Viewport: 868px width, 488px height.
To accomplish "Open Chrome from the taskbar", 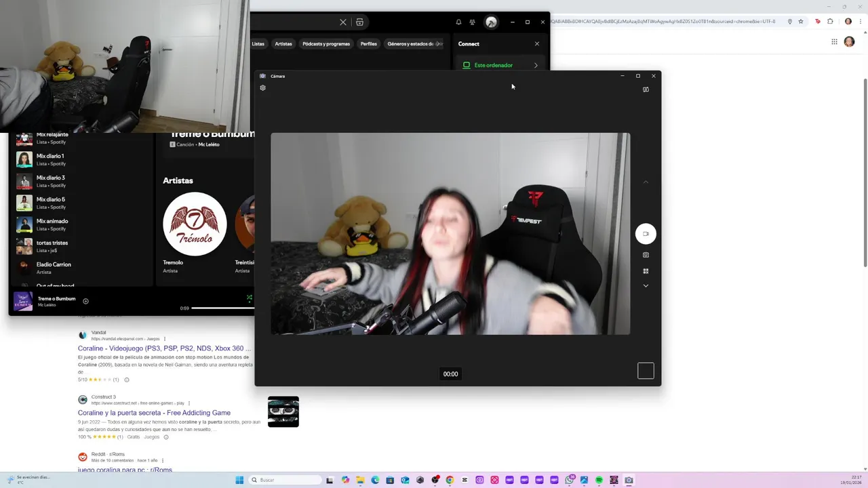I will (x=450, y=480).
